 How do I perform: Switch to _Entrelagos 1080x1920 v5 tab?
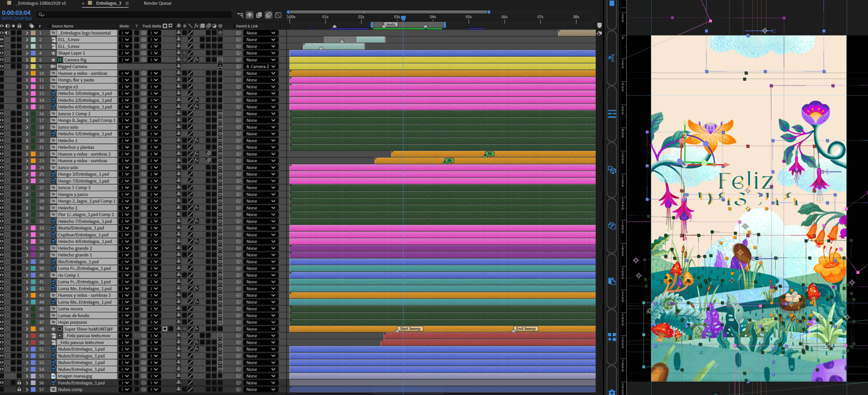point(41,3)
